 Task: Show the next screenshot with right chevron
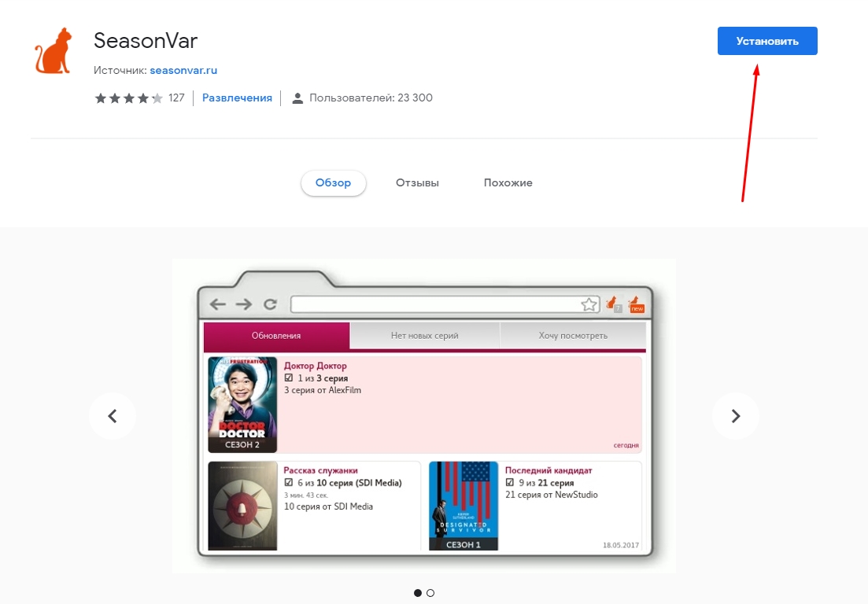(x=736, y=416)
